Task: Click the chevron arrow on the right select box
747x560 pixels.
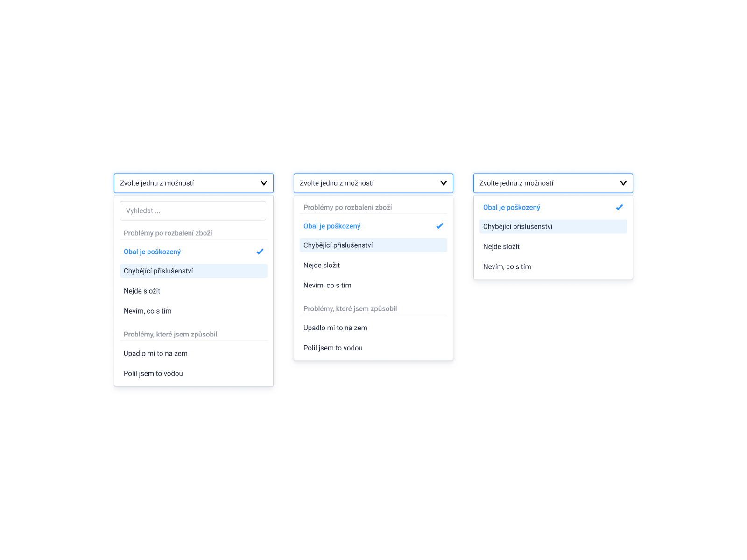Action: 623,183
